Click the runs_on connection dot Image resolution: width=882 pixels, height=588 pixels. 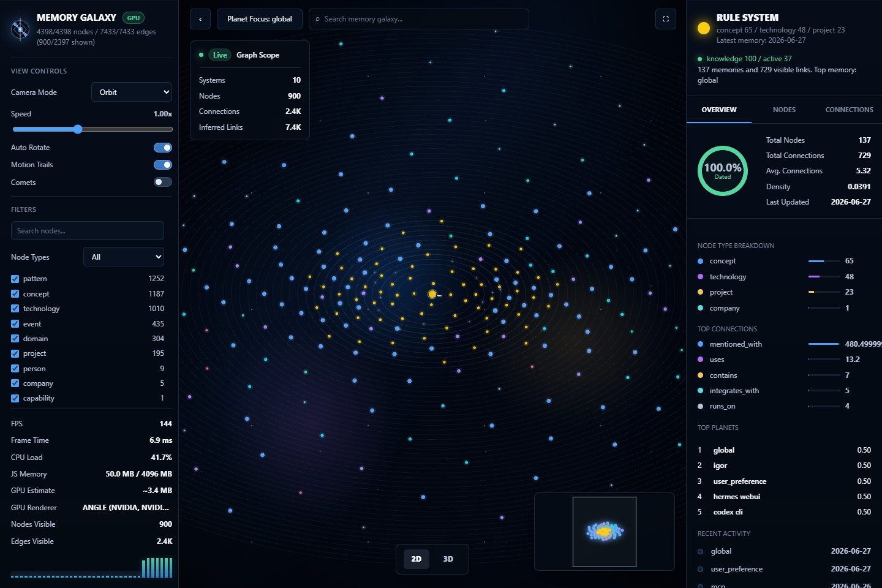click(x=701, y=406)
